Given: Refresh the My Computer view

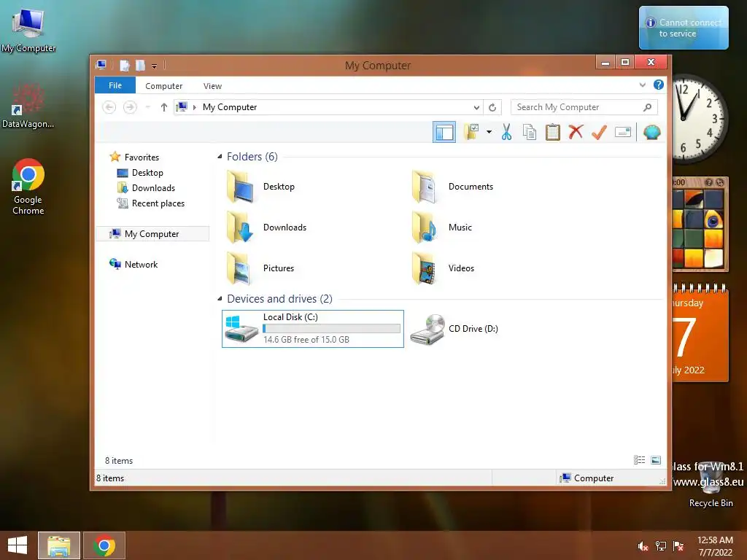Looking at the screenshot, I should tap(492, 107).
